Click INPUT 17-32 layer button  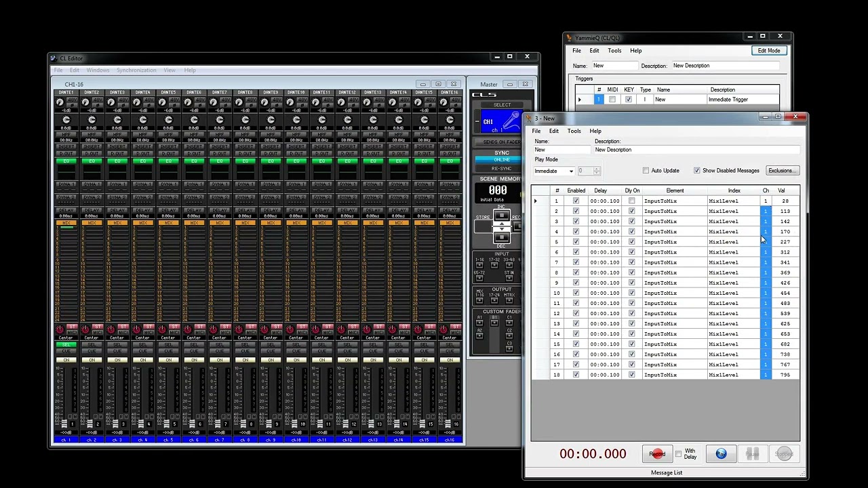[x=494, y=265]
